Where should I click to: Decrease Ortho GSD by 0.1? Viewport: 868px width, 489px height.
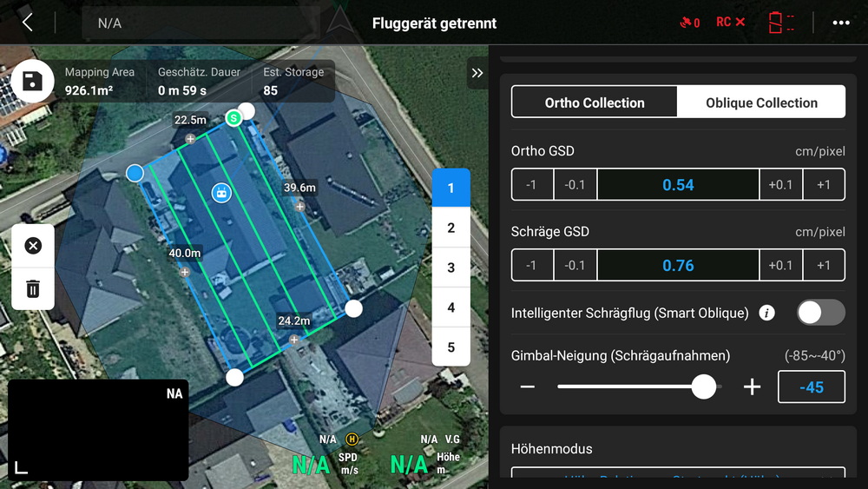point(575,184)
